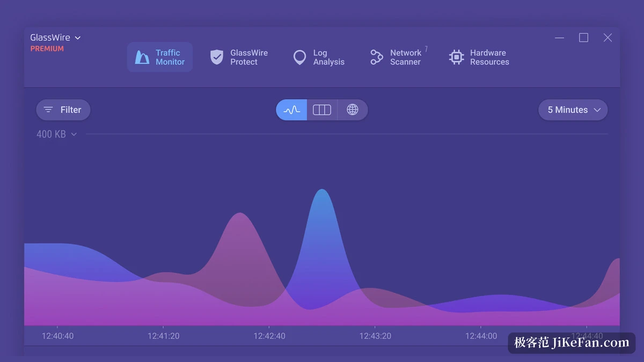The width and height of the screenshot is (644, 362).
Task: Open the GlassWire main menu dropdown
Action: coord(55,38)
